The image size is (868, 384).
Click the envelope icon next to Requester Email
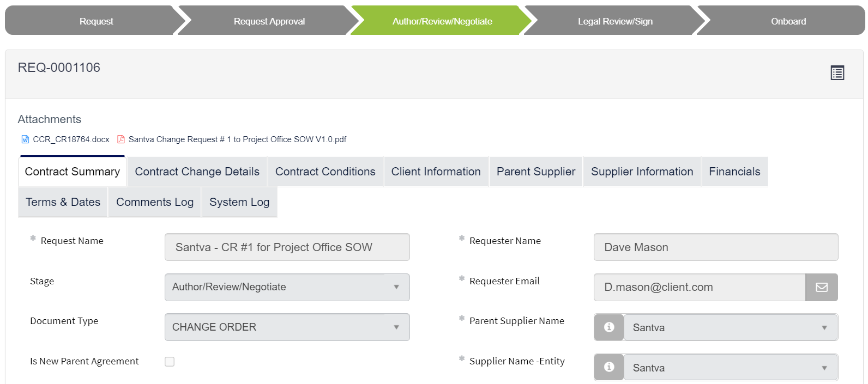[x=822, y=287]
